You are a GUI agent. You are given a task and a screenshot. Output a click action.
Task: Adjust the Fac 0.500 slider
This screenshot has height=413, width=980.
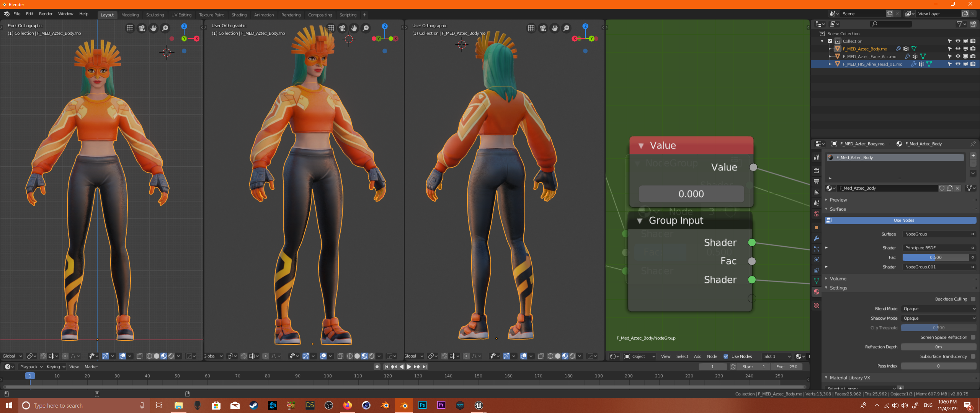pos(936,257)
